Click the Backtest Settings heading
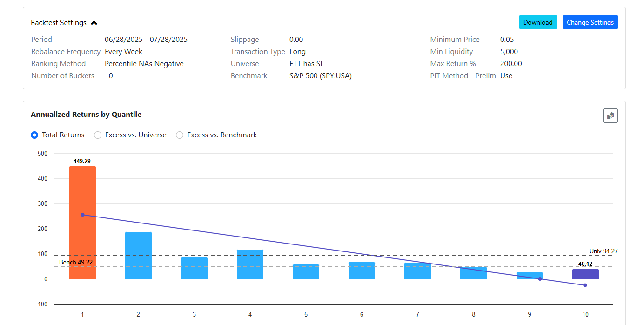 [x=59, y=23]
